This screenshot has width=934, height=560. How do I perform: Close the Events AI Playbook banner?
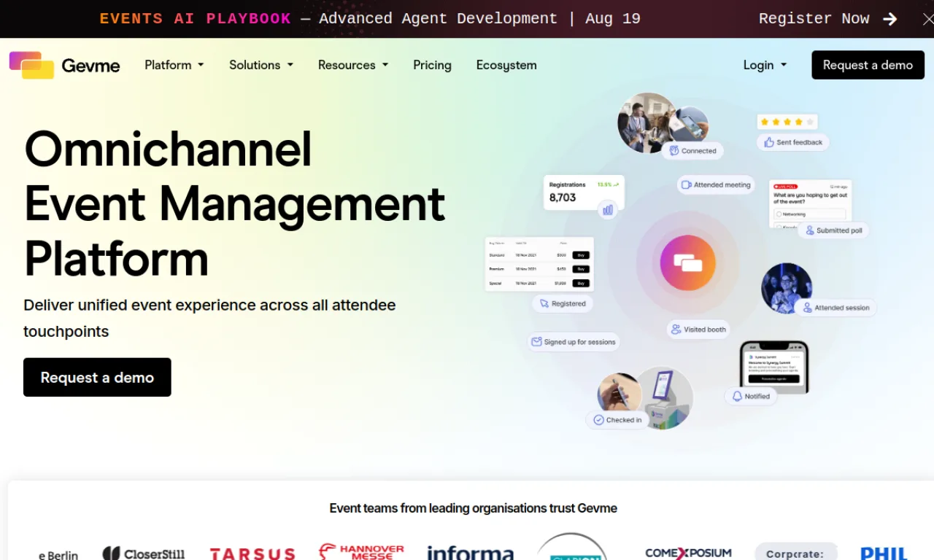pos(927,19)
